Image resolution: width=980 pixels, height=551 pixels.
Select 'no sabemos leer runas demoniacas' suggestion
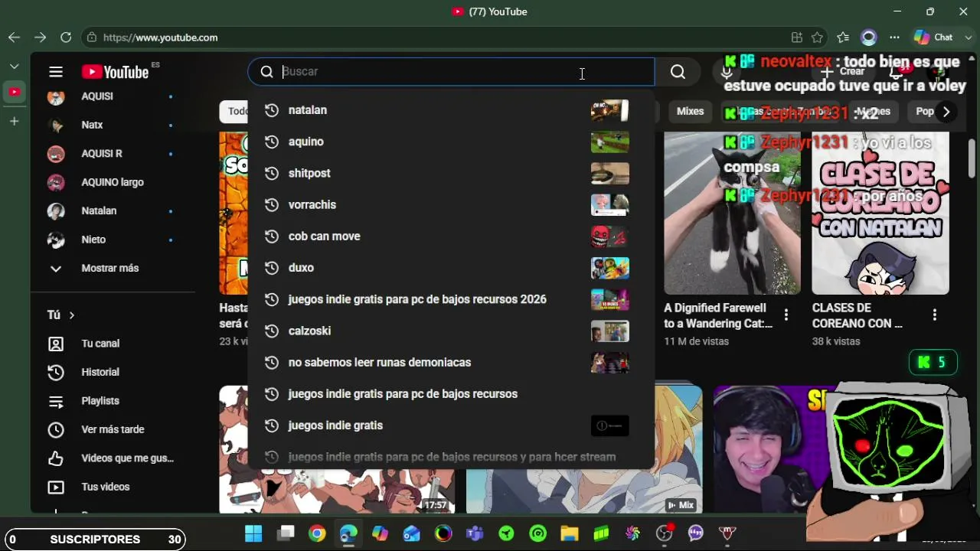tap(451, 363)
